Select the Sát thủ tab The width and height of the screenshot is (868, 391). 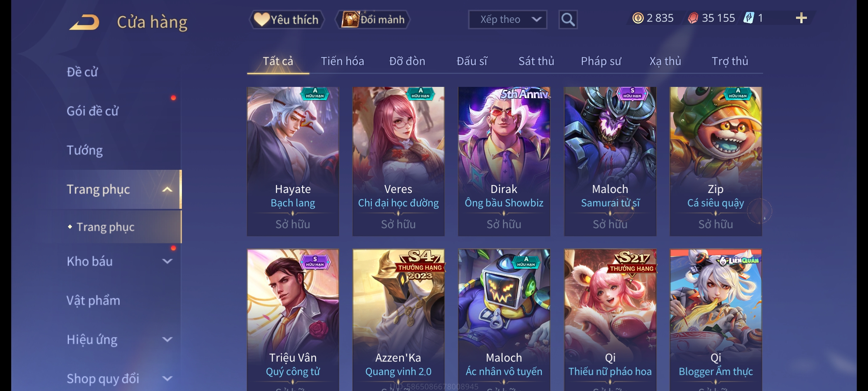click(x=536, y=61)
